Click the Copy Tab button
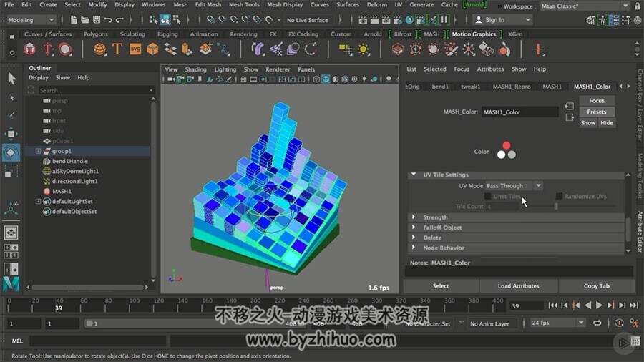This screenshot has height=362, width=644. click(596, 286)
